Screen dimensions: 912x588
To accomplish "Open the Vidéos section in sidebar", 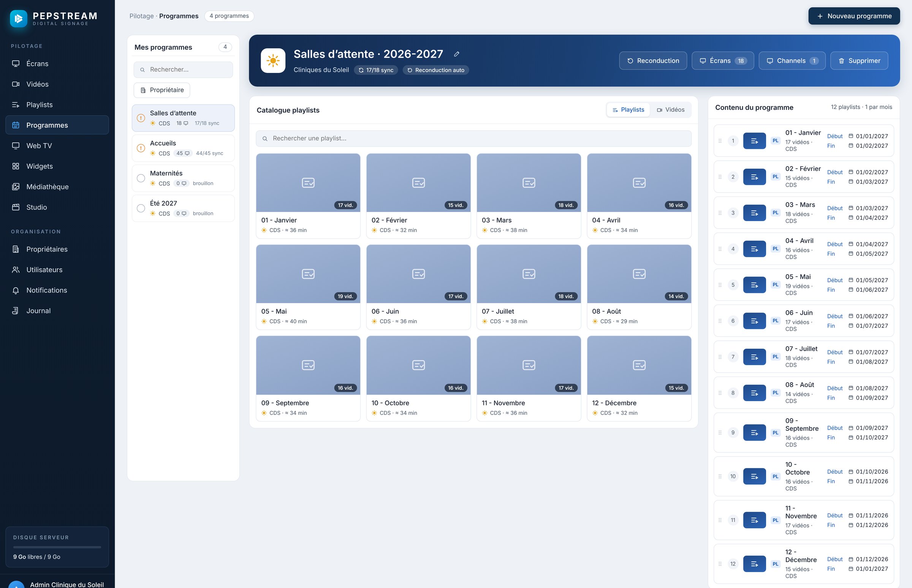I will (57, 84).
